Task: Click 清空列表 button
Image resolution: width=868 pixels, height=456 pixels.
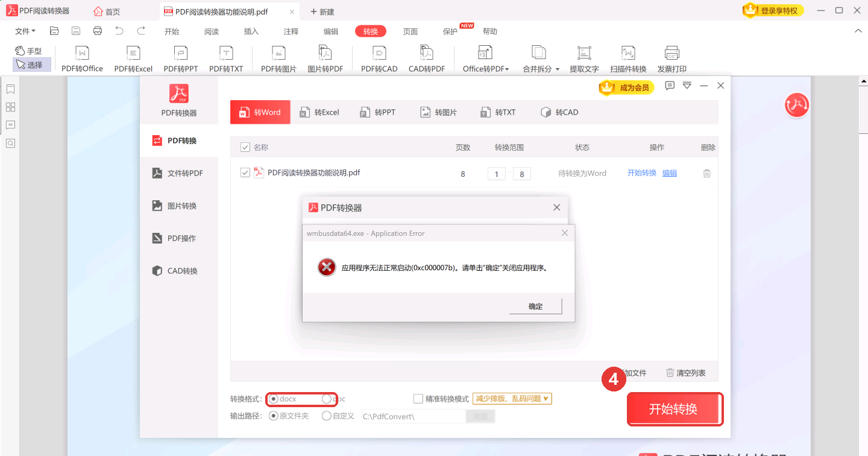Action: pos(685,373)
